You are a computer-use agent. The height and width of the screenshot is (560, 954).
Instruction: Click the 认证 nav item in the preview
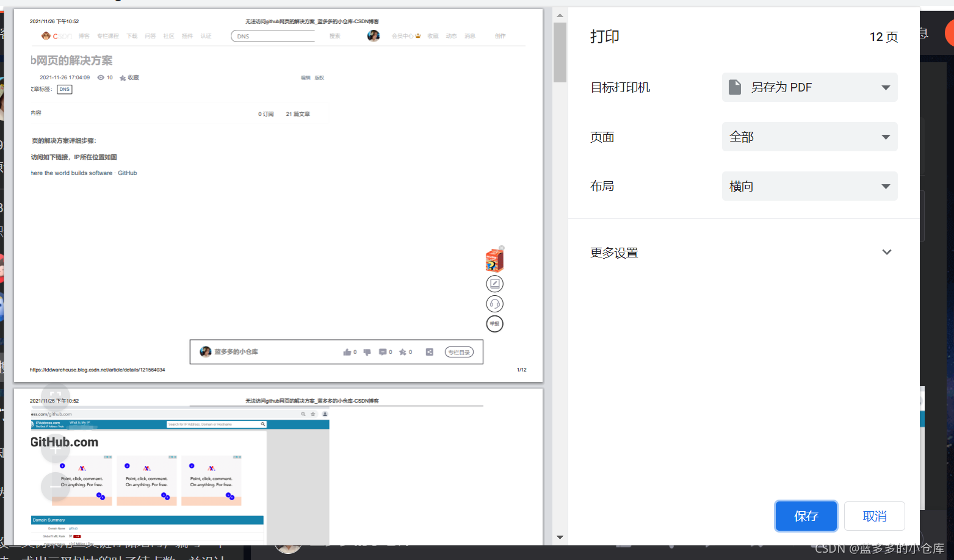pos(206,36)
